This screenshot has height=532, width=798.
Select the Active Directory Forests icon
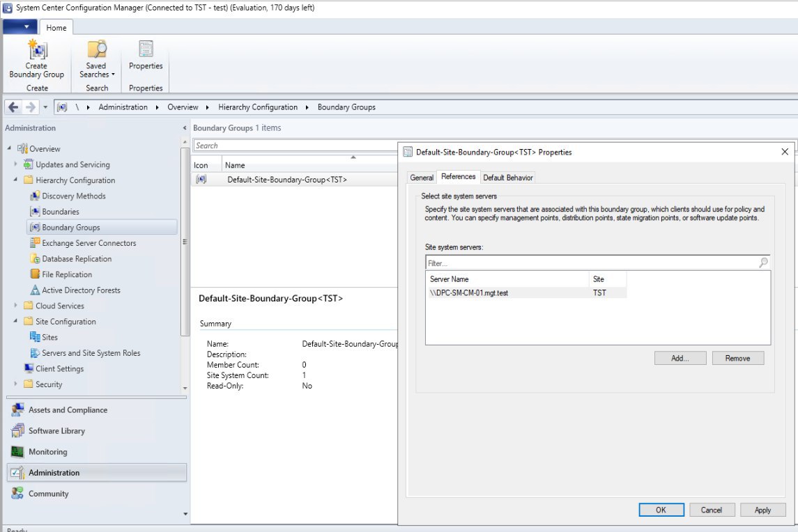click(35, 290)
